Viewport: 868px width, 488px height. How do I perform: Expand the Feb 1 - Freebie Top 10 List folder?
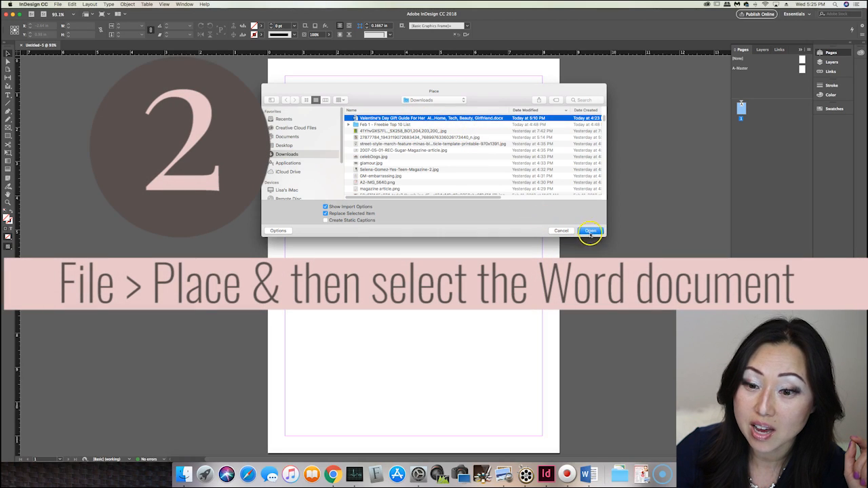click(x=349, y=125)
